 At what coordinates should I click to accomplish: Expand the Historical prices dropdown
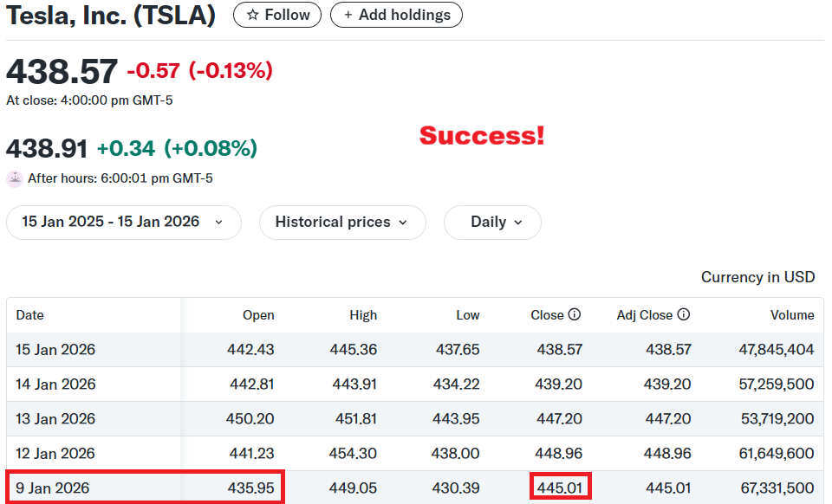[x=341, y=223]
